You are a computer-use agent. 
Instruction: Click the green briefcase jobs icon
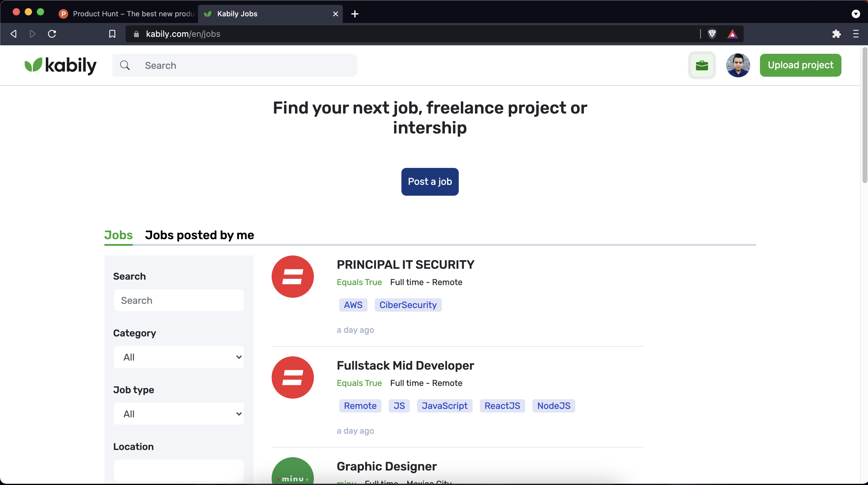tap(701, 65)
